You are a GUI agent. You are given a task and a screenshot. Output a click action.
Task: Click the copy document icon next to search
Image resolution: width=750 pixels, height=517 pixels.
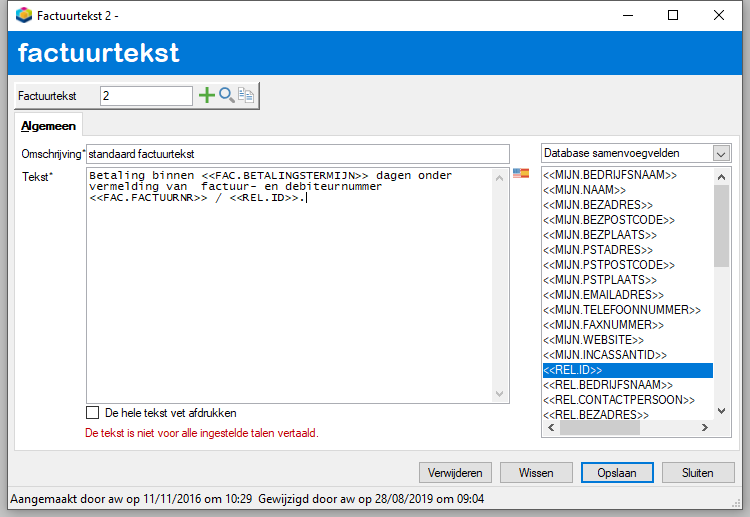pyautogui.click(x=246, y=95)
